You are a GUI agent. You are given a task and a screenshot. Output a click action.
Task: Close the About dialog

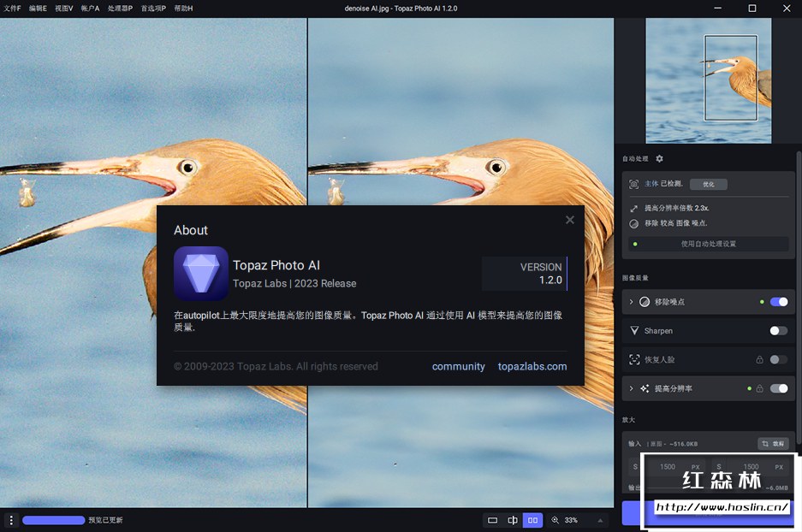(570, 220)
